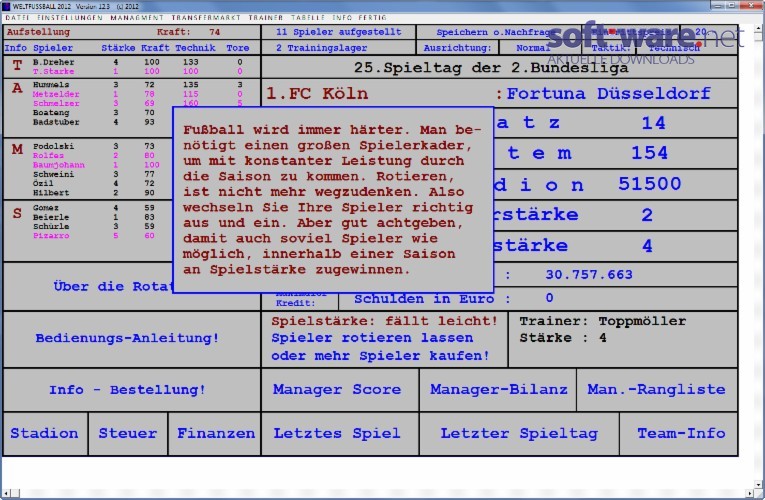Viewport: 765px width, 500px height.
Task: Click 11 Spieler aufgestellt
Action: click(339, 32)
